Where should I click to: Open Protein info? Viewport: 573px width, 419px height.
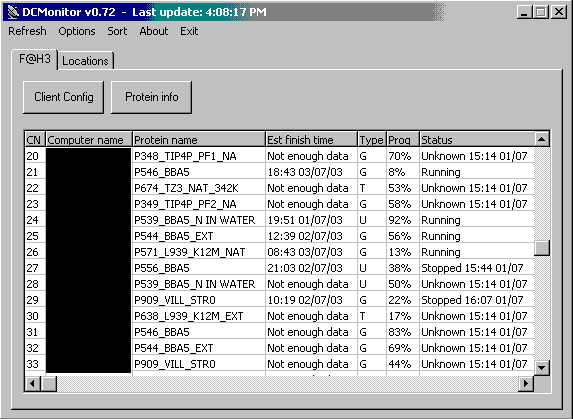[x=151, y=97]
